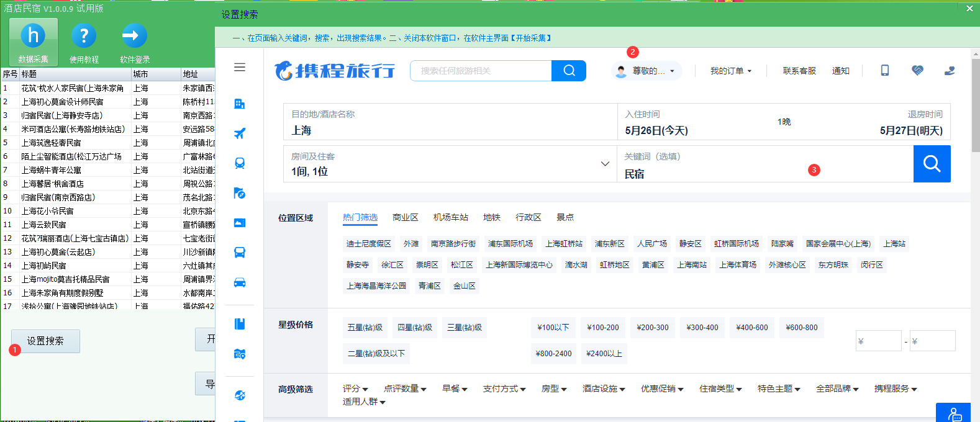Select the 浦东国际机场 location tag
980x422 pixels.
[x=510, y=244]
